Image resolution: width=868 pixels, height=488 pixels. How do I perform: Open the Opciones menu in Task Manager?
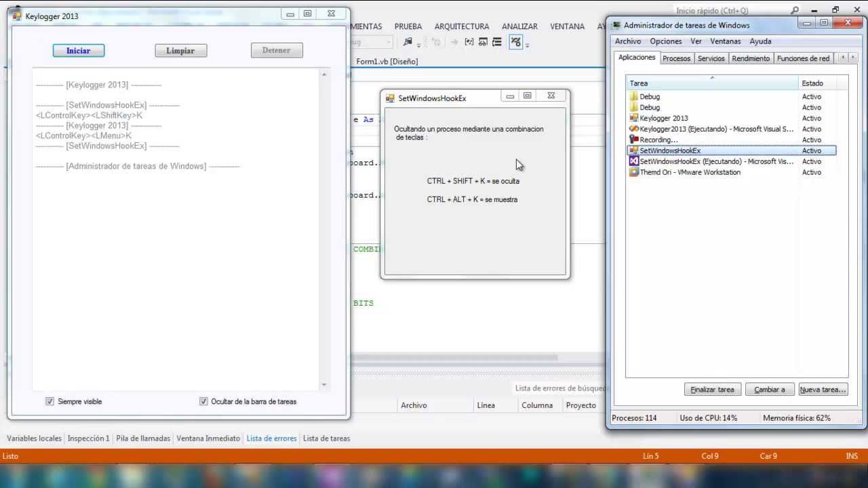(x=666, y=41)
